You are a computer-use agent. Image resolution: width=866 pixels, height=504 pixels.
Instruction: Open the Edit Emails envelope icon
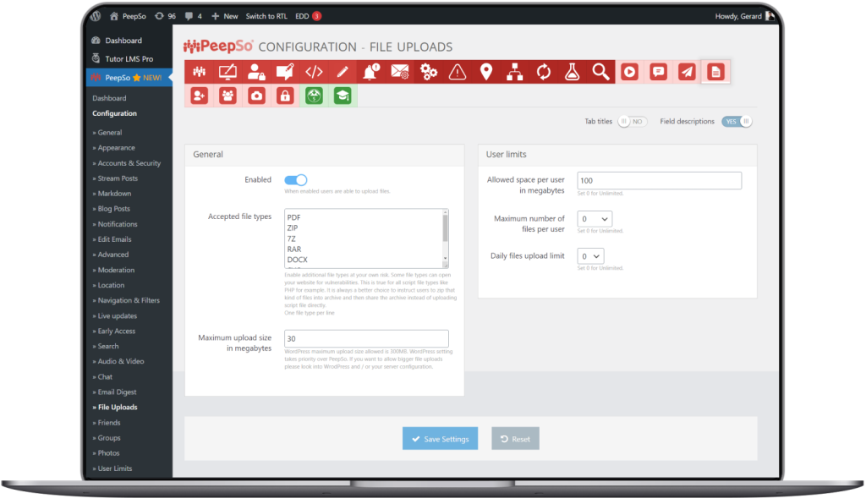click(400, 72)
